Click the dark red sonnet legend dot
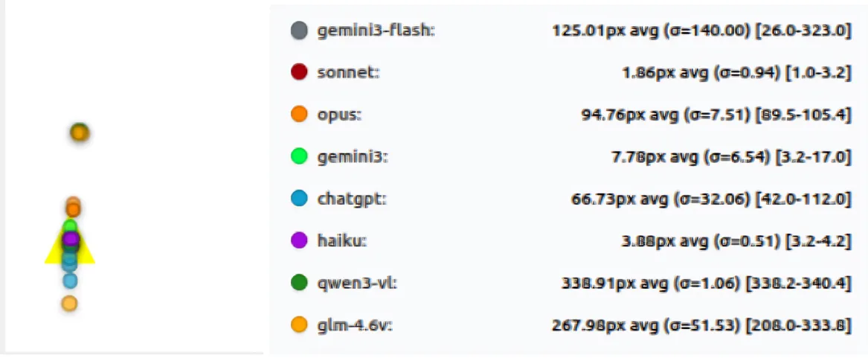The width and height of the screenshot is (868, 358). click(299, 72)
